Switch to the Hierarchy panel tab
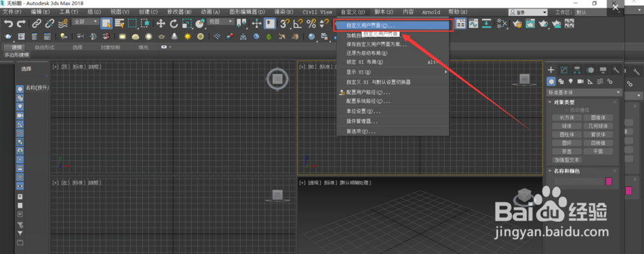644x254 pixels. 577,70
